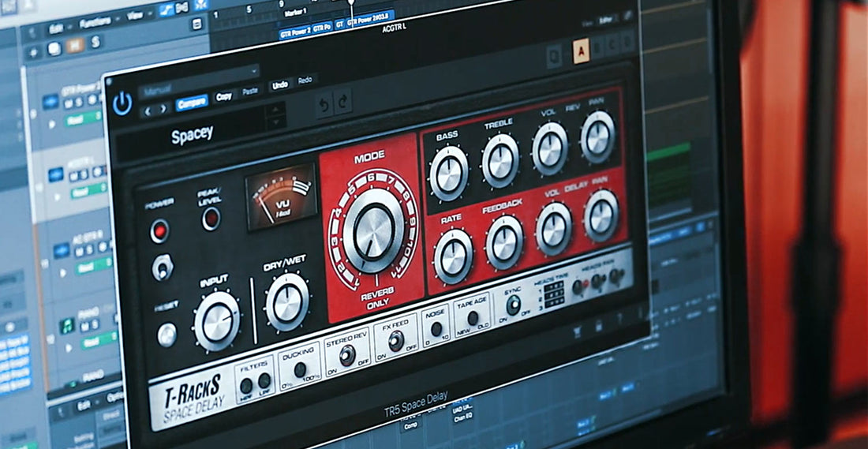The image size is (868, 449).
Task: Click the Rate knob
Action: 454,257
